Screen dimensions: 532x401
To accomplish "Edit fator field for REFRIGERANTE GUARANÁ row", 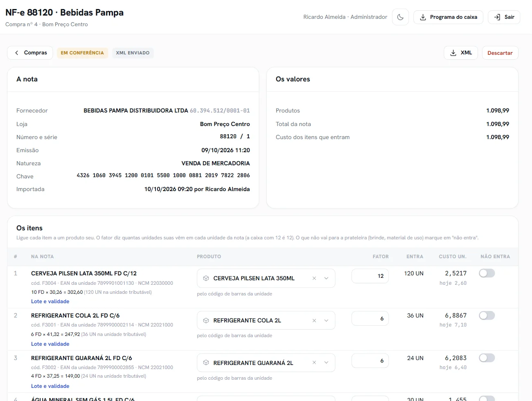I will 370,360.
